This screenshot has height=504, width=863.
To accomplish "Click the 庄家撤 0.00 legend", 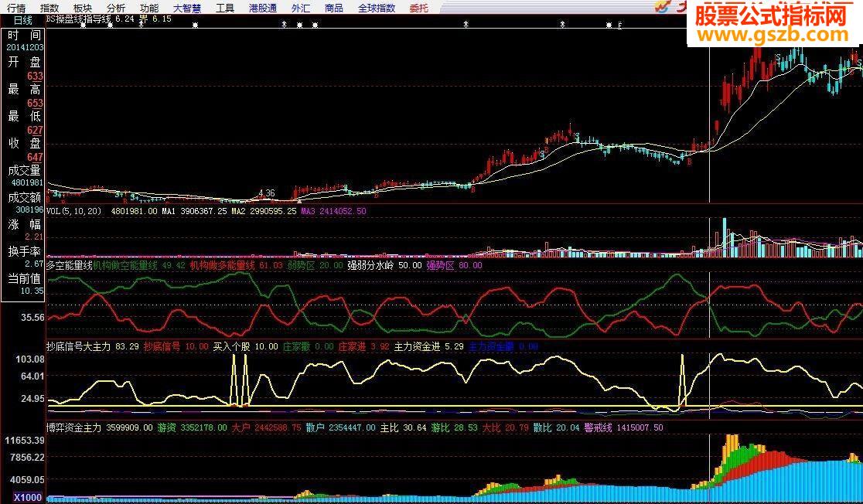I will pos(309,346).
